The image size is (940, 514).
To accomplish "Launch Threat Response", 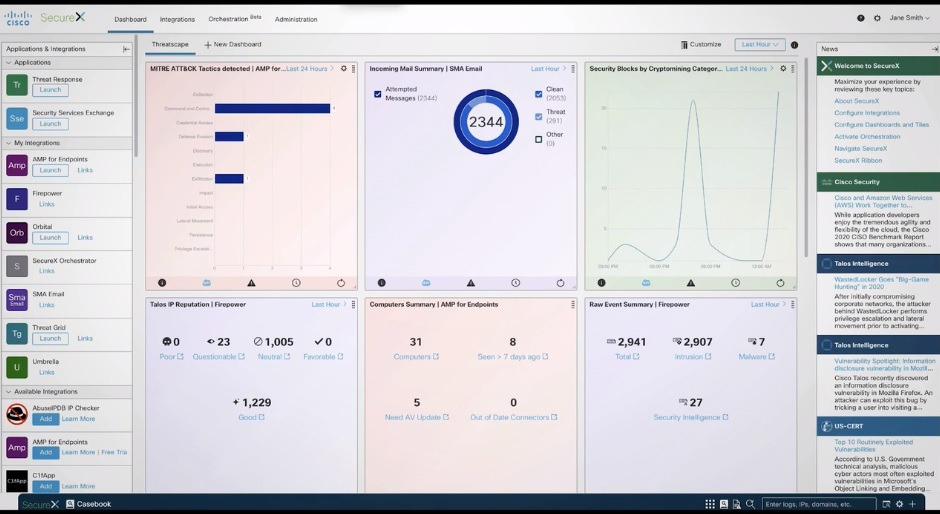I will tap(50, 90).
